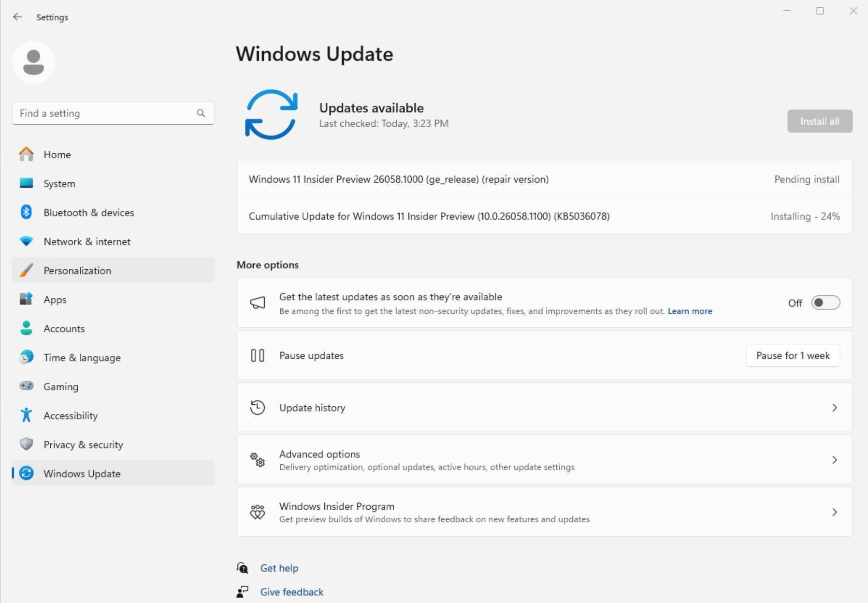Click the Windows Insider Program hearts icon
Image resolution: width=868 pixels, height=603 pixels.
257,512
